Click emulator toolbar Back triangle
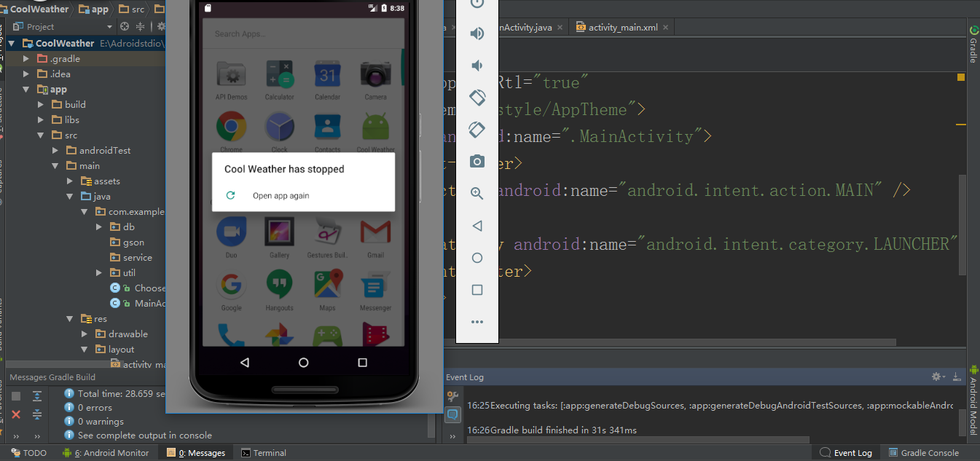This screenshot has width=980, height=461. pyautogui.click(x=477, y=226)
